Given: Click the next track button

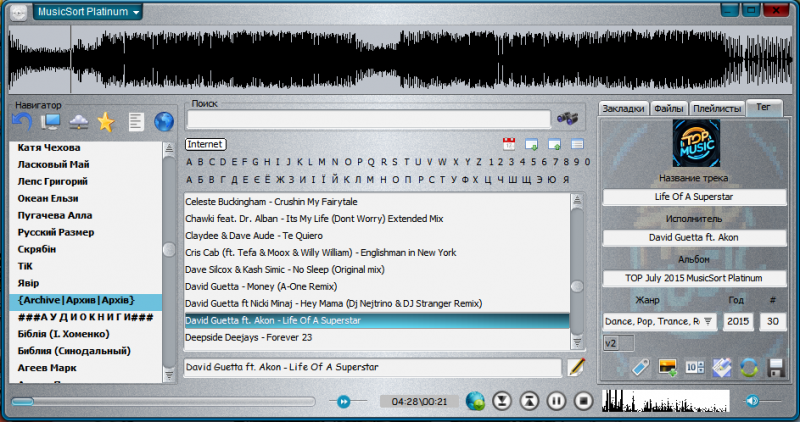Looking at the screenshot, I should pos(502,401).
